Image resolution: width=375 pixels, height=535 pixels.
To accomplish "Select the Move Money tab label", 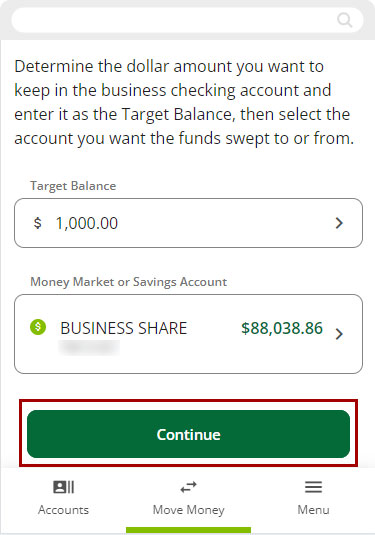I will coord(188,510).
